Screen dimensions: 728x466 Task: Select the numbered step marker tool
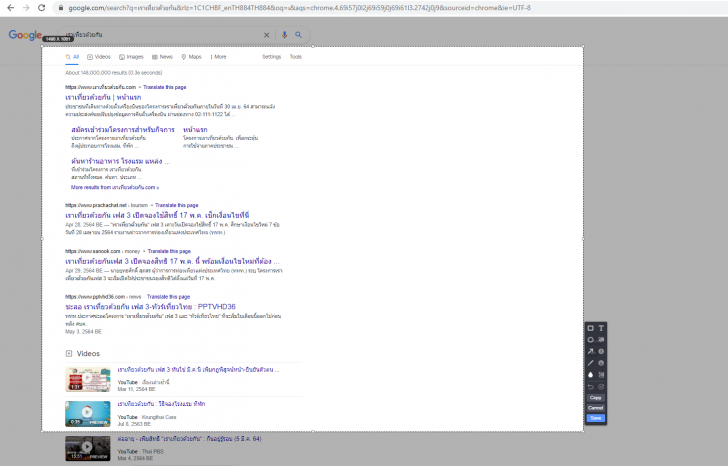(x=601, y=351)
